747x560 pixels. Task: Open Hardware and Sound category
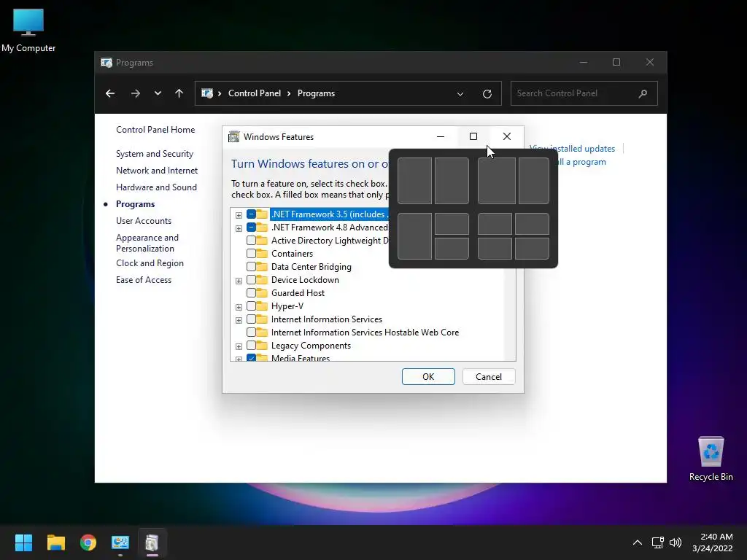click(156, 187)
